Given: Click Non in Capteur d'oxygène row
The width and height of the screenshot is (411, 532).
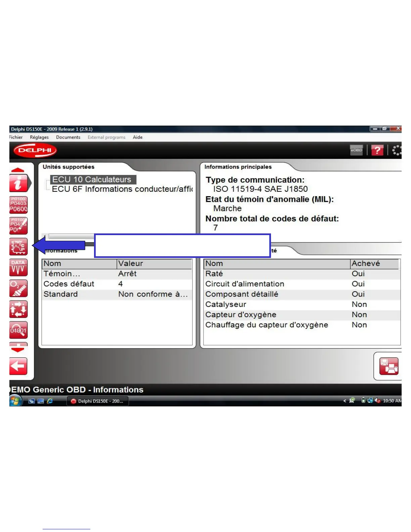Looking at the screenshot, I should [x=359, y=315].
